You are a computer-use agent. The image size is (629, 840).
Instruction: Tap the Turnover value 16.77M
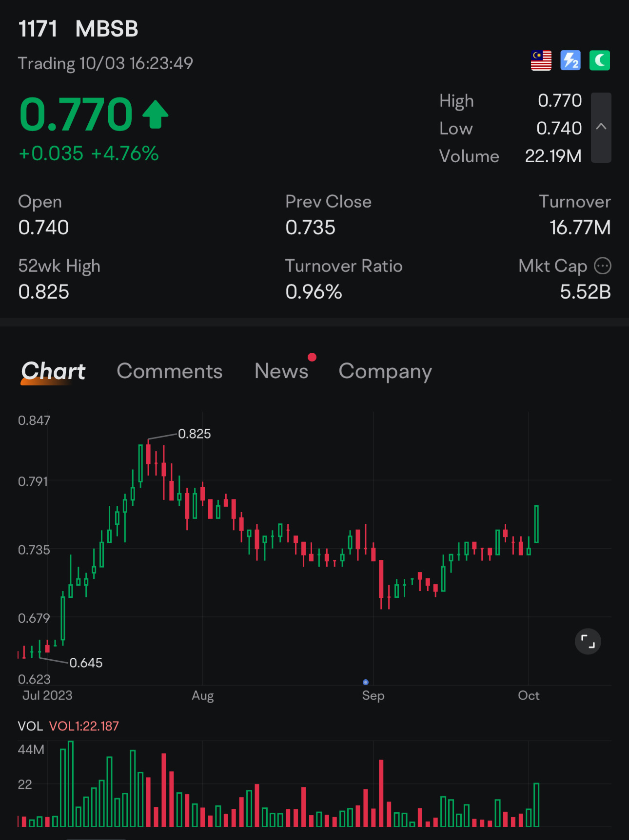click(x=580, y=228)
